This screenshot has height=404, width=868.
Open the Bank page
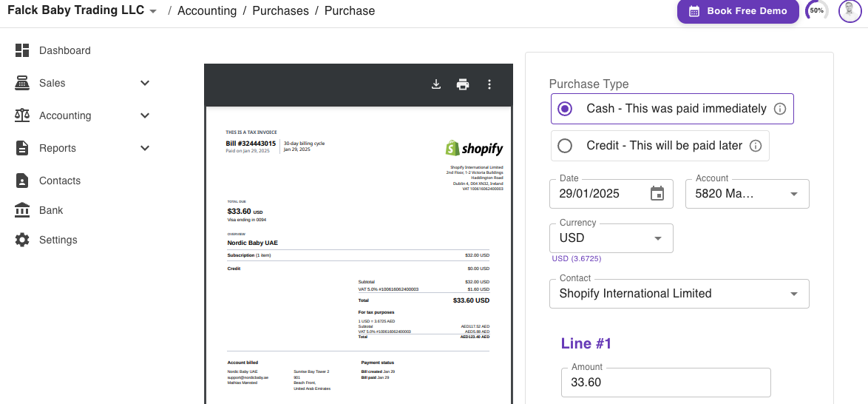pyautogui.click(x=51, y=210)
